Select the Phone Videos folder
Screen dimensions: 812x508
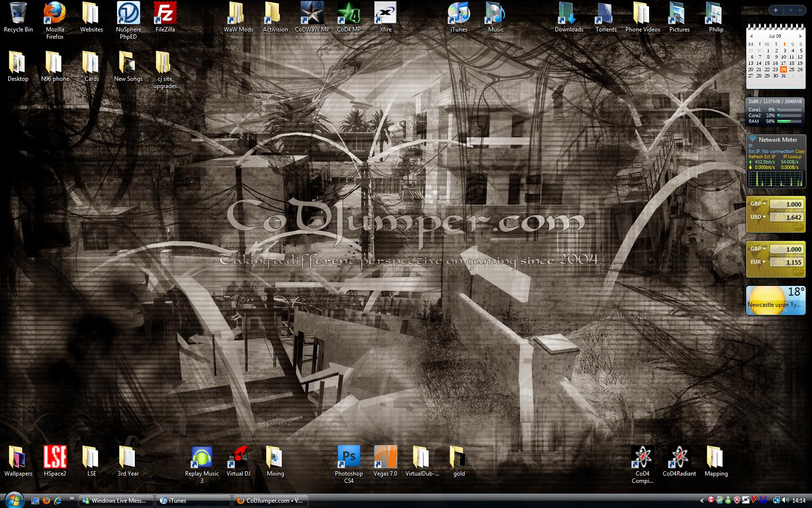(x=642, y=17)
